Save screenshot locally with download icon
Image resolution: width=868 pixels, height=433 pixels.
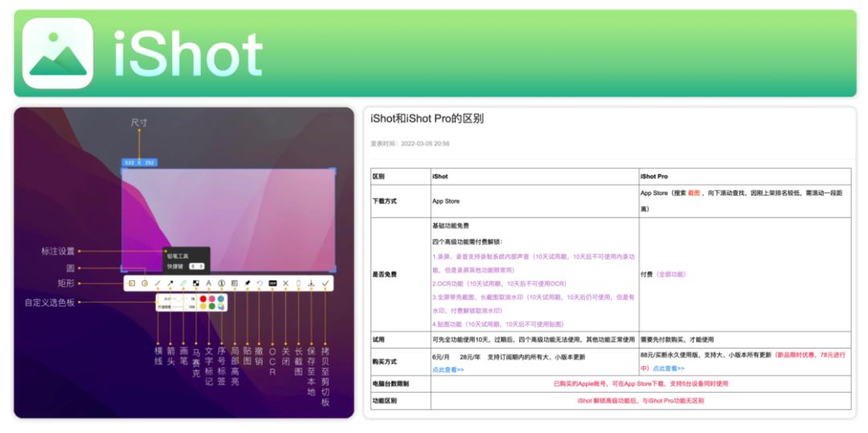pyautogui.click(x=311, y=283)
